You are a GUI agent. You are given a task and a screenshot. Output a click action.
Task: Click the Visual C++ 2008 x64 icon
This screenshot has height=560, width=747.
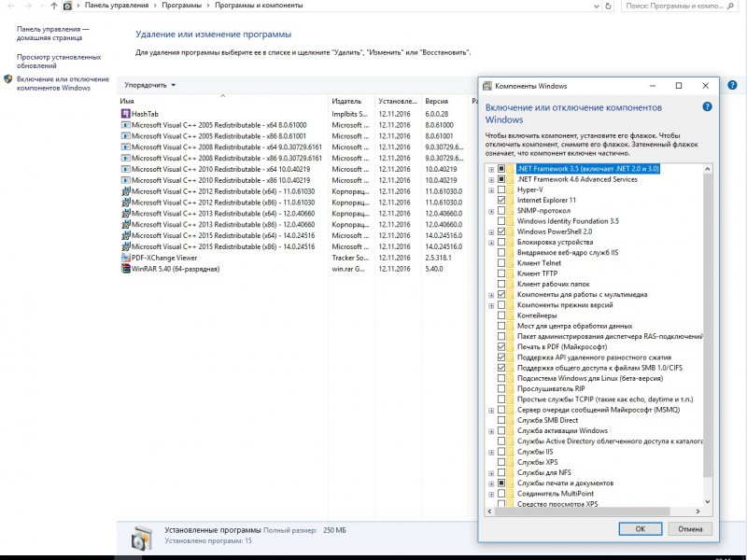[125, 147]
